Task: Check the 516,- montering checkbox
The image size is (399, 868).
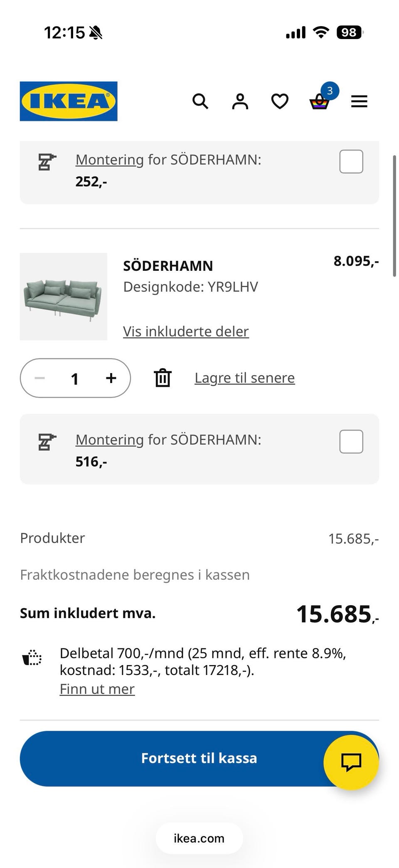Action: click(351, 441)
